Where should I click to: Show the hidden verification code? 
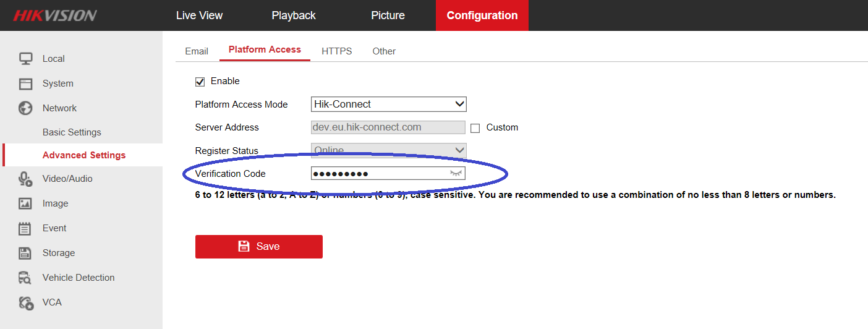click(456, 174)
